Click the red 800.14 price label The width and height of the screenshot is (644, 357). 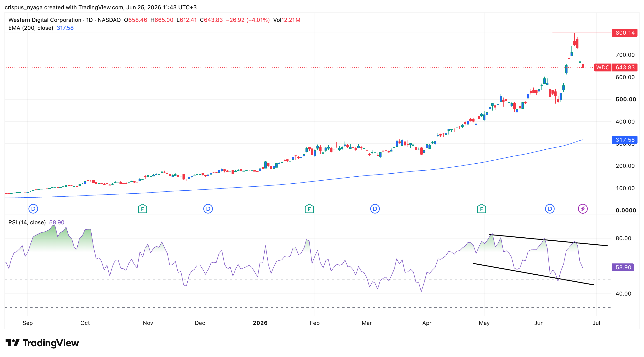click(x=624, y=33)
